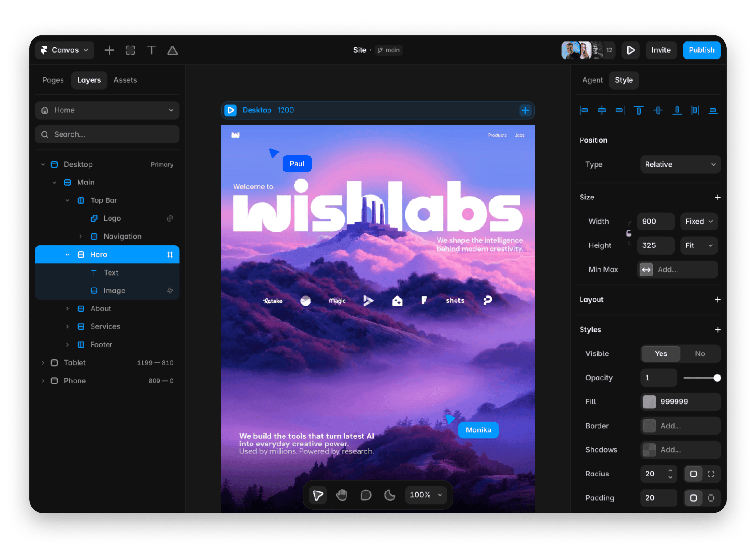Open the Height Fit dropdown
The image size is (756, 552).
699,245
